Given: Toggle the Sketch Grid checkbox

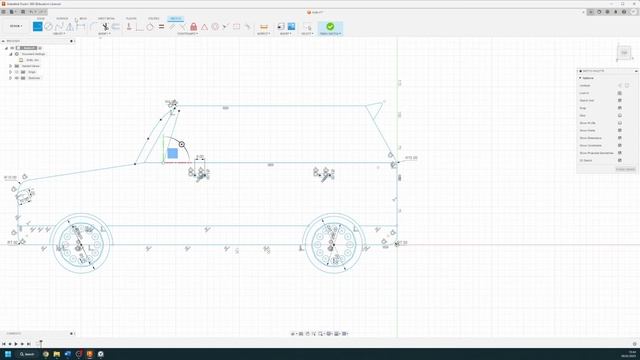Looking at the screenshot, I should coord(620,100).
